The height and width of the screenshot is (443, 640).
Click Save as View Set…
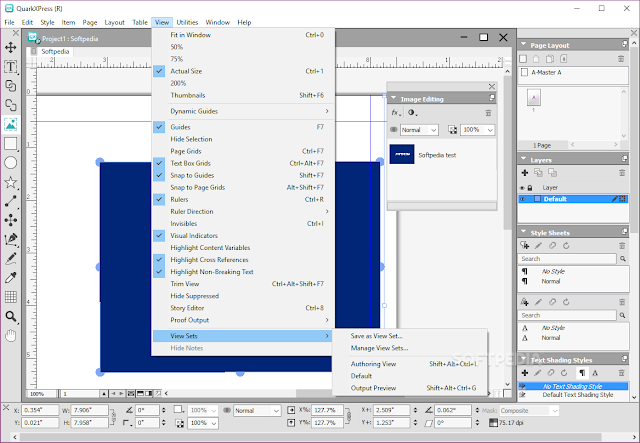tap(410, 336)
